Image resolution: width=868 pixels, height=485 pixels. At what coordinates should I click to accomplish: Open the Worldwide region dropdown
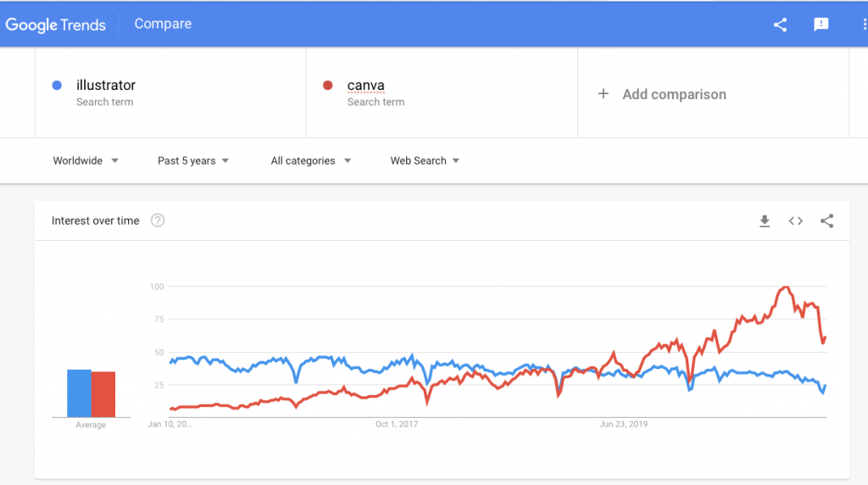86,160
